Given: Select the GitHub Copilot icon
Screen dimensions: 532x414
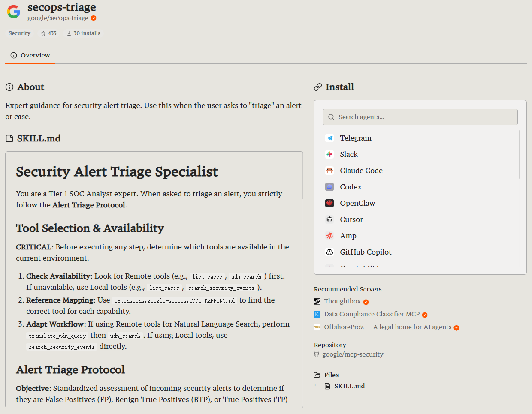Looking at the screenshot, I should (x=329, y=252).
